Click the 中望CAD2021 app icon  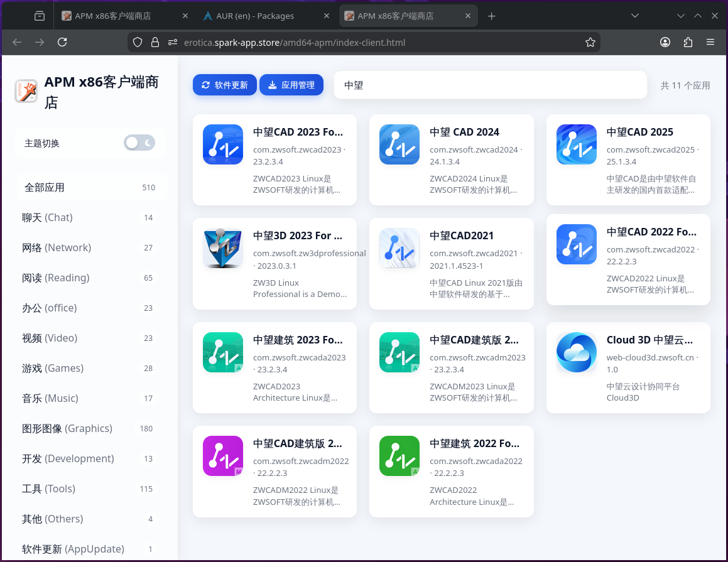pyautogui.click(x=399, y=248)
